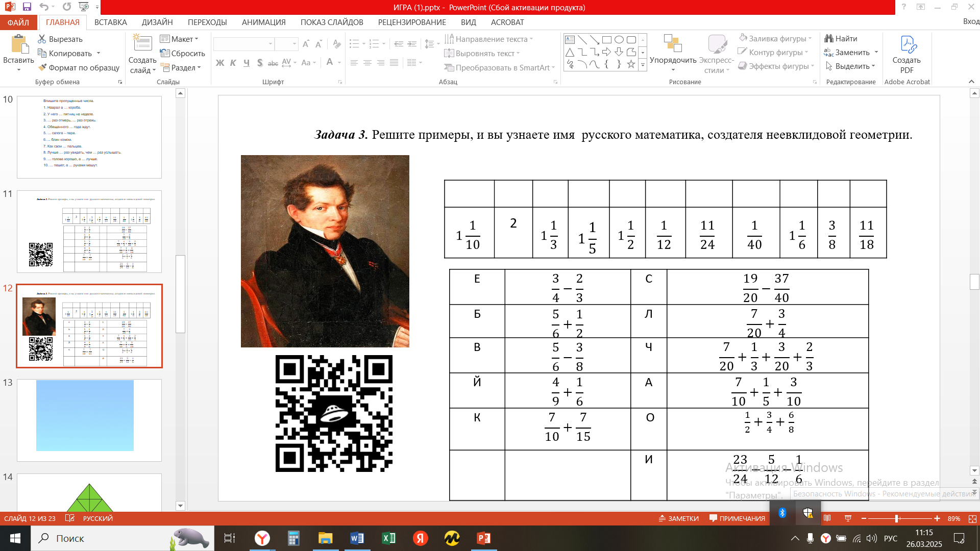Click Создать PDF Acrobat button
The width and height of the screenshot is (980, 551).
click(x=906, y=54)
